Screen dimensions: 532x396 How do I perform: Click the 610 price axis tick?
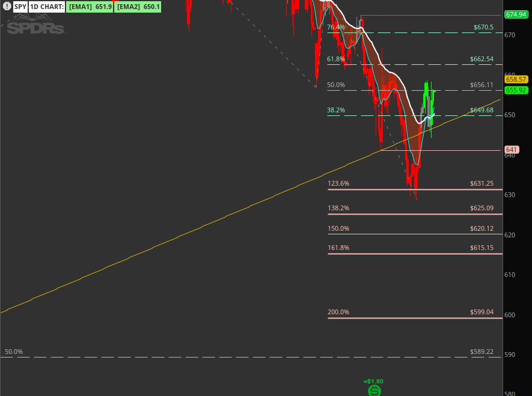point(510,275)
